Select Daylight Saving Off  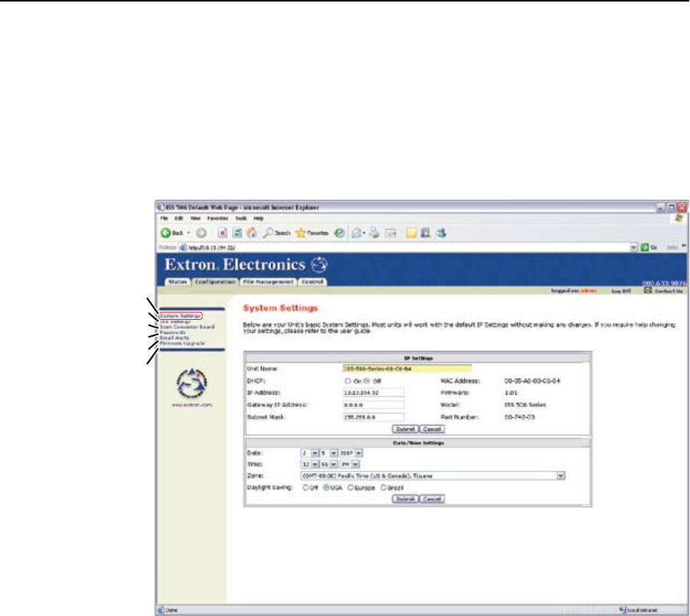306,487
